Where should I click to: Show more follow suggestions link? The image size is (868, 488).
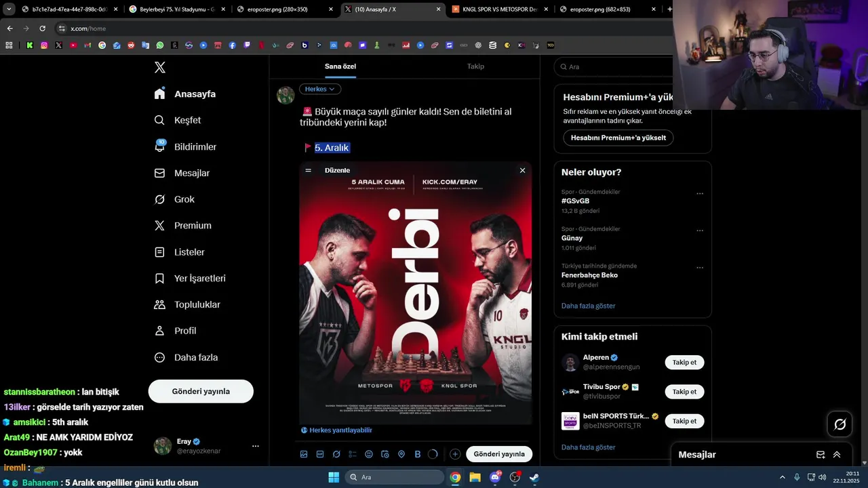click(589, 447)
